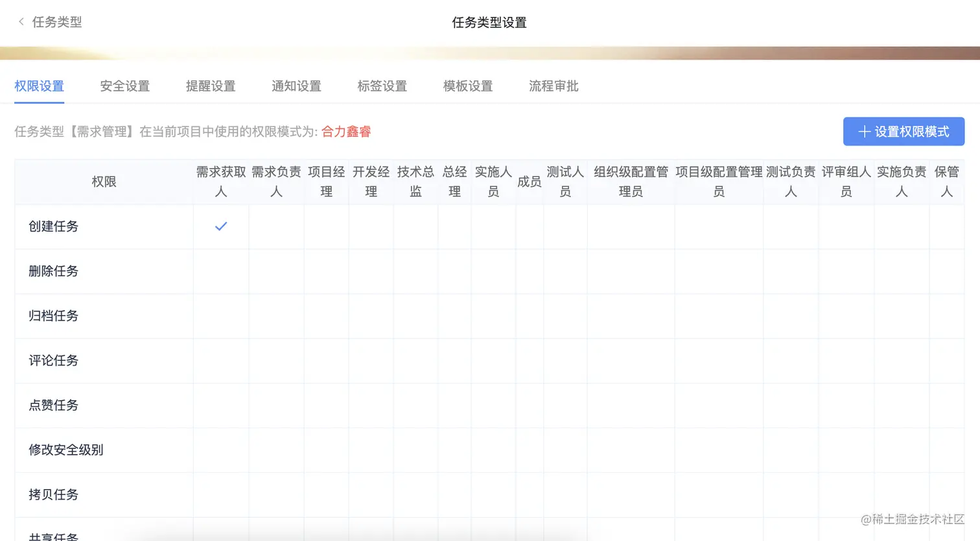
Task: Select the 创建任务 permission row label
Action: point(53,226)
